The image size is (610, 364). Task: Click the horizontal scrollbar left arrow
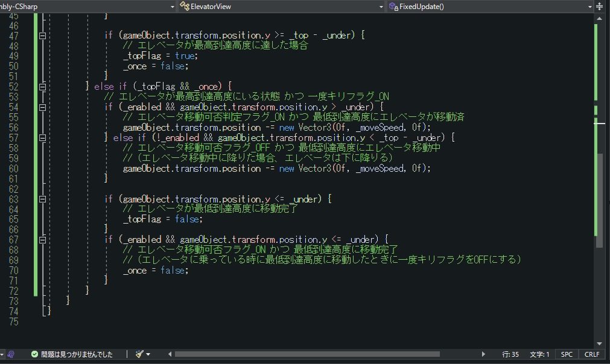point(170,354)
